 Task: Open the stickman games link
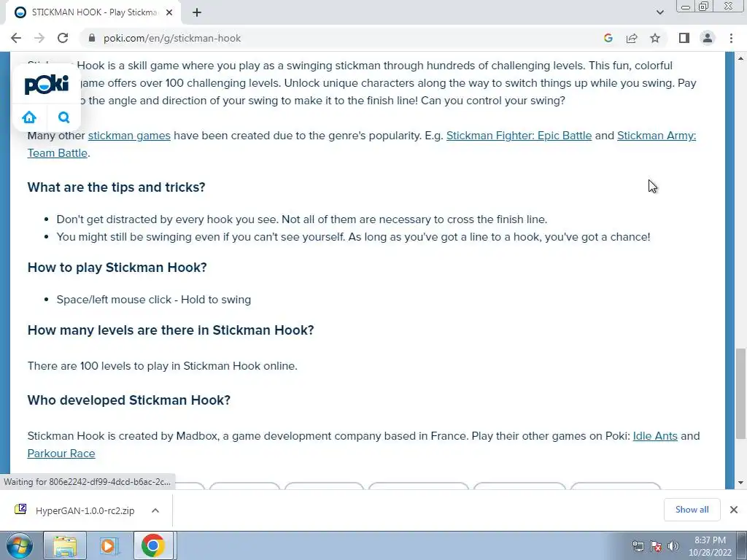point(129,136)
